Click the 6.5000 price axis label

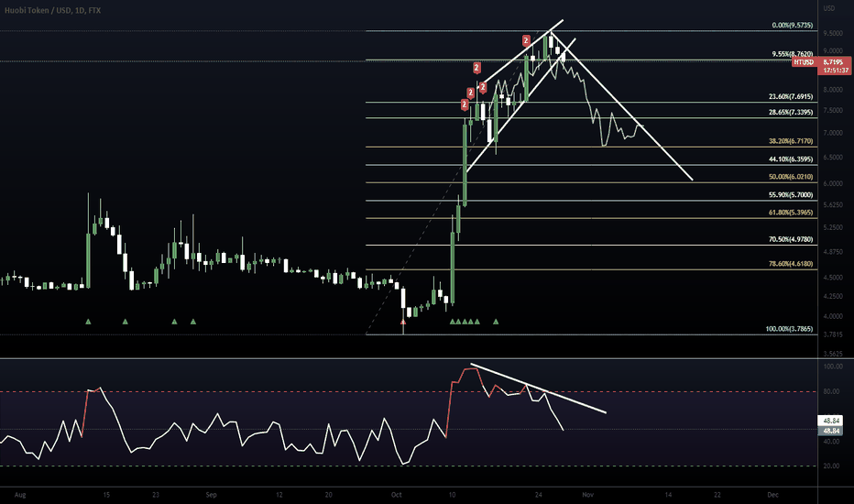pos(833,158)
